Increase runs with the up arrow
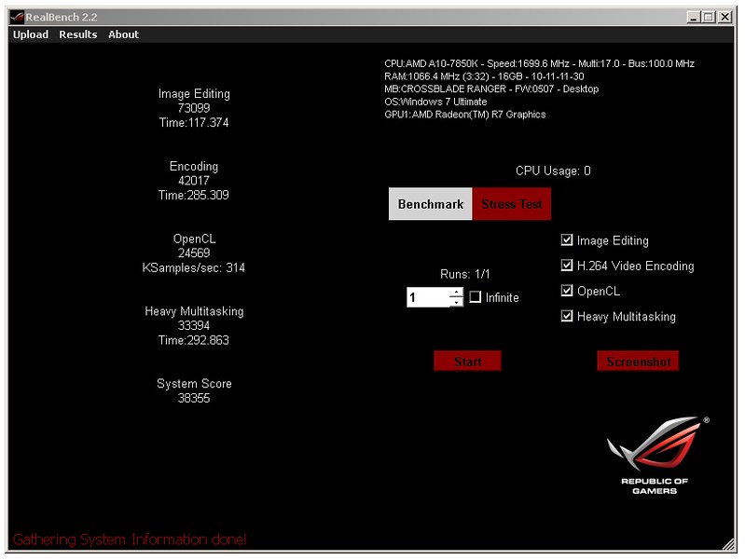The width and height of the screenshot is (745, 560). coord(456,293)
